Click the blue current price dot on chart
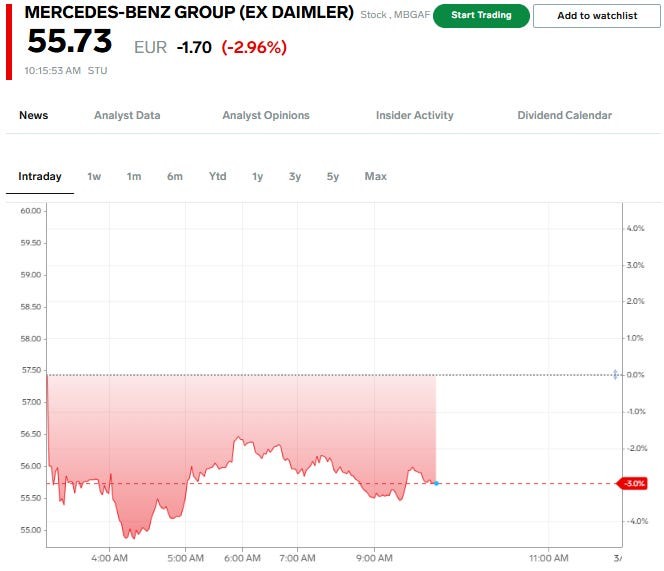 pyautogui.click(x=437, y=483)
